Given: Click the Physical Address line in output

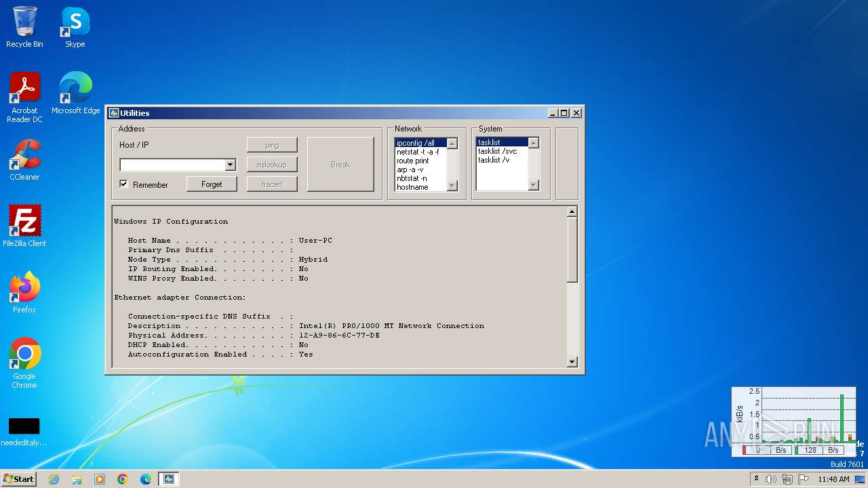Looking at the screenshot, I should [254, 335].
